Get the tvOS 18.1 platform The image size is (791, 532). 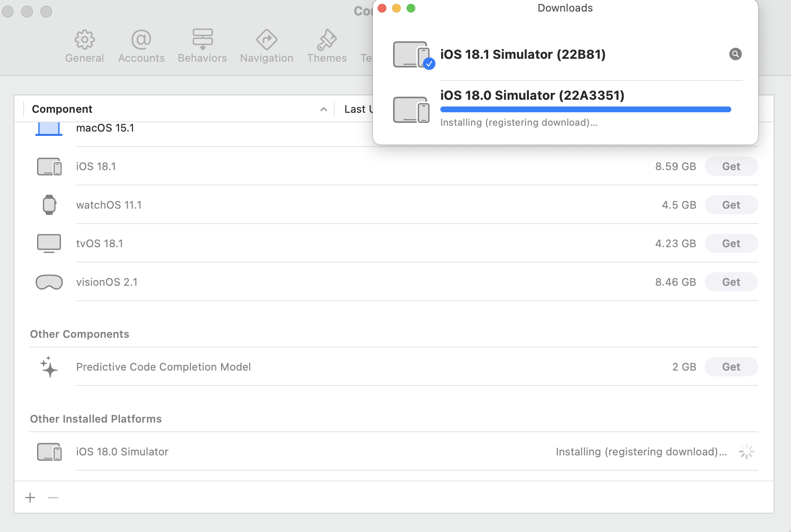[731, 243]
